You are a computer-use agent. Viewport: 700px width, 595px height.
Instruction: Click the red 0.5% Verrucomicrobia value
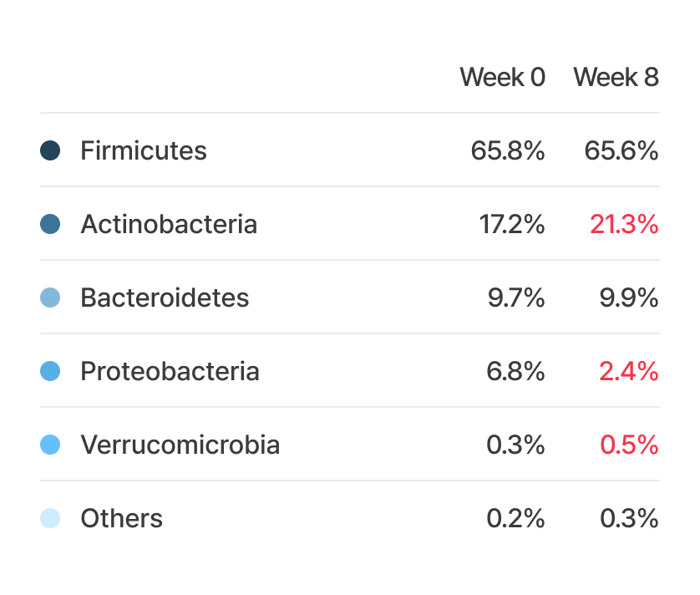tap(629, 445)
